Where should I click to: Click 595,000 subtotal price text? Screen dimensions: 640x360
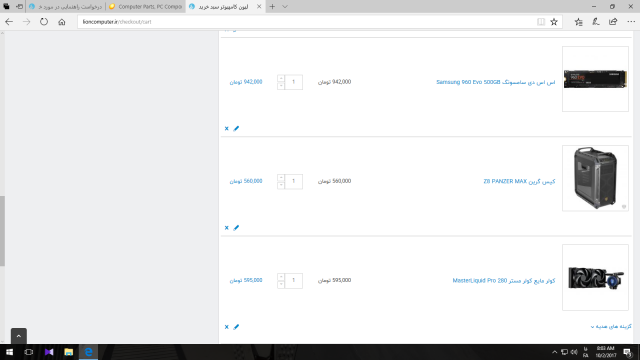point(246,280)
